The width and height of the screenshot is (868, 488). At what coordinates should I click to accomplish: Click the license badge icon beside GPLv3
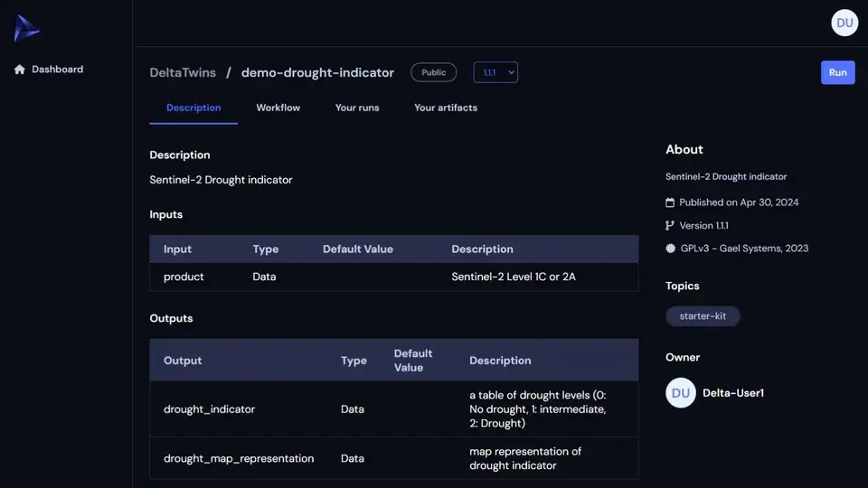pos(670,249)
